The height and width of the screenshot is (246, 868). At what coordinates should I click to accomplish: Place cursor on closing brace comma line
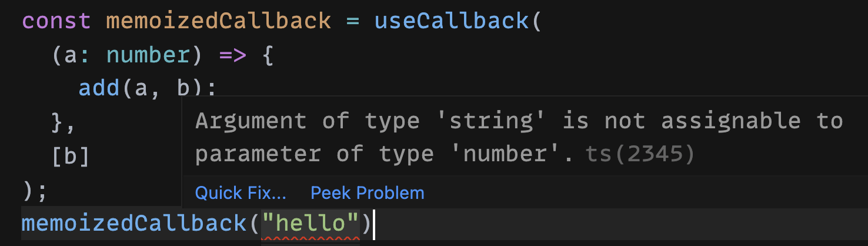(64, 122)
